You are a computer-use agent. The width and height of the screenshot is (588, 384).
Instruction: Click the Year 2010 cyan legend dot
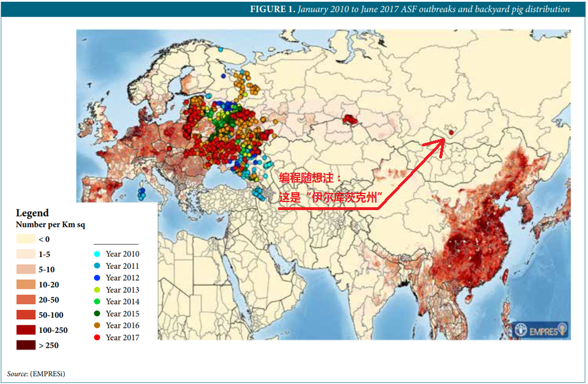[x=97, y=254]
